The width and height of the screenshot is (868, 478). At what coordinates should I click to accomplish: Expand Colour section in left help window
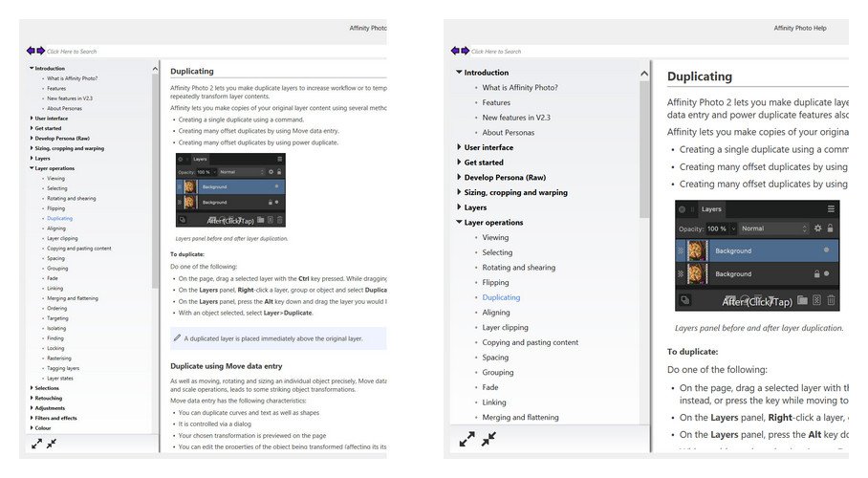coord(32,427)
